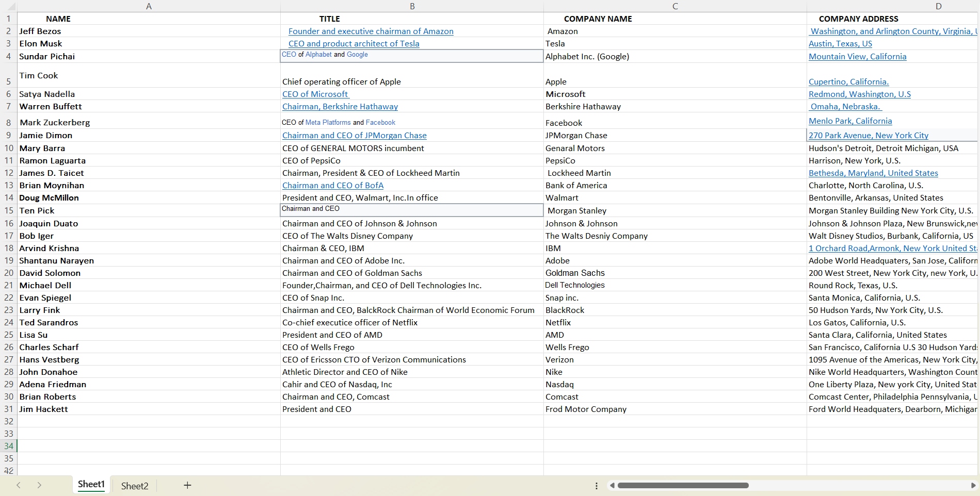
Task: Switch to the Sheet2 tab
Action: point(135,486)
